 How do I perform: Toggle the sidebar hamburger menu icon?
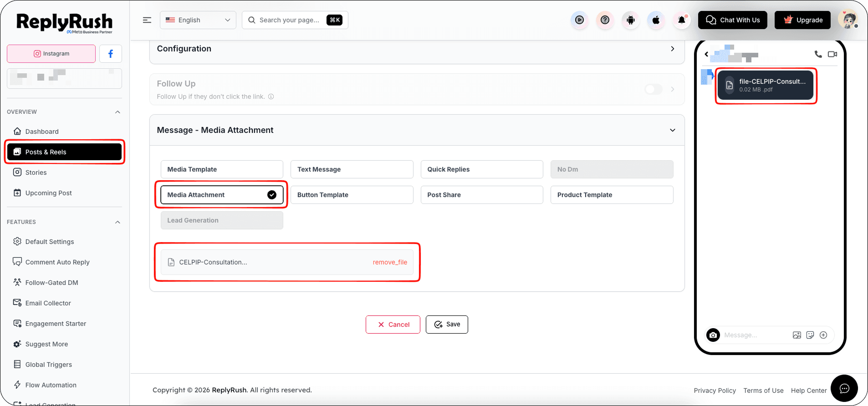coord(147,20)
